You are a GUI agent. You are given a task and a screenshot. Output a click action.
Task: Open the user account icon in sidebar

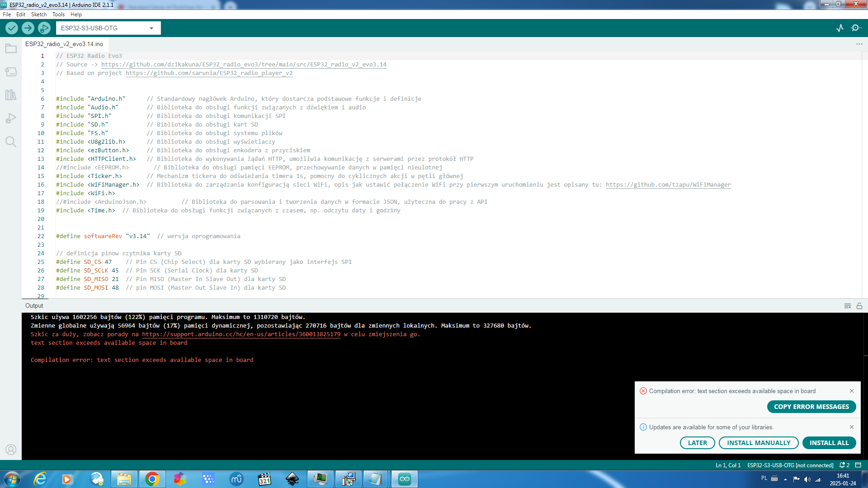pyautogui.click(x=11, y=450)
